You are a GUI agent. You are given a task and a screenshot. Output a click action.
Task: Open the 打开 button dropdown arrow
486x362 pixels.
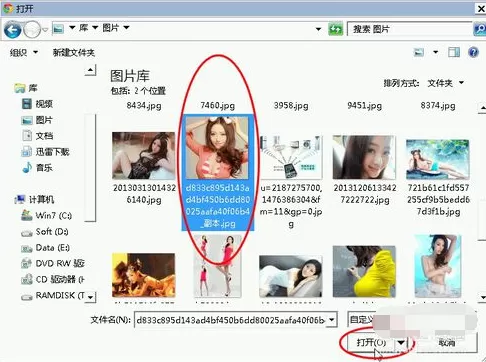[401, 342]
